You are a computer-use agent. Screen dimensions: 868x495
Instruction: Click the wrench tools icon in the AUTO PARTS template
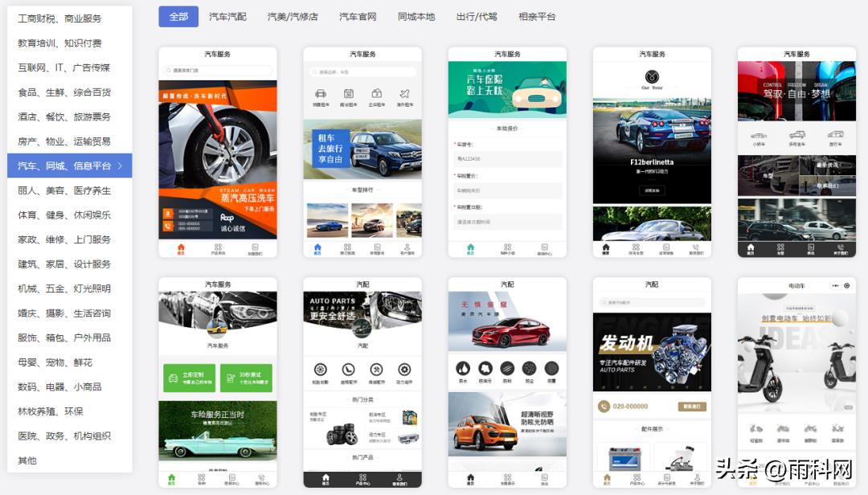point(376,370)
